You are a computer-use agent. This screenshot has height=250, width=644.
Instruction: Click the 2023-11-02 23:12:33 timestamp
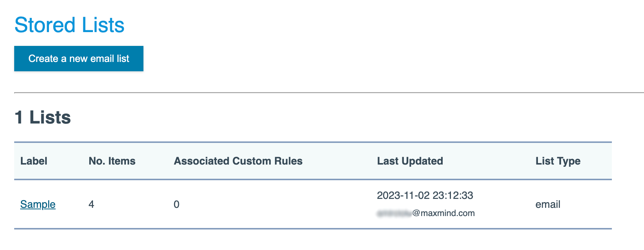(x=425, y=195)
